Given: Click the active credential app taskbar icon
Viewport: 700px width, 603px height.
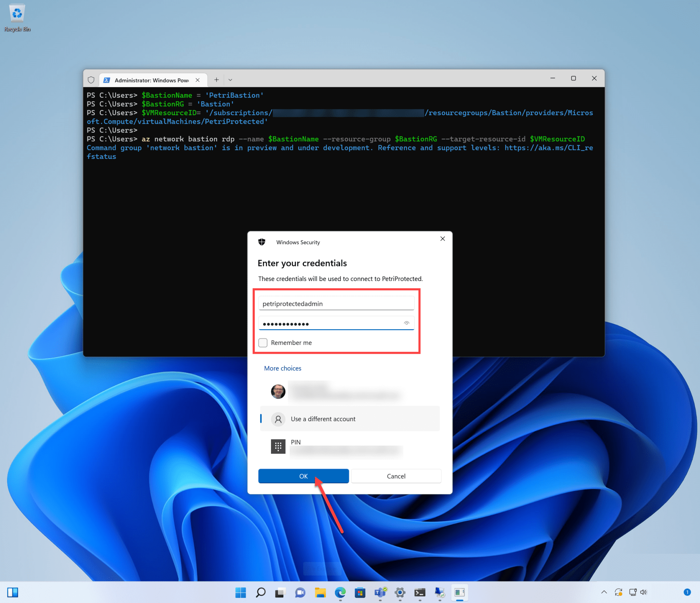Looking at the screenshot, I should point(460,592).
